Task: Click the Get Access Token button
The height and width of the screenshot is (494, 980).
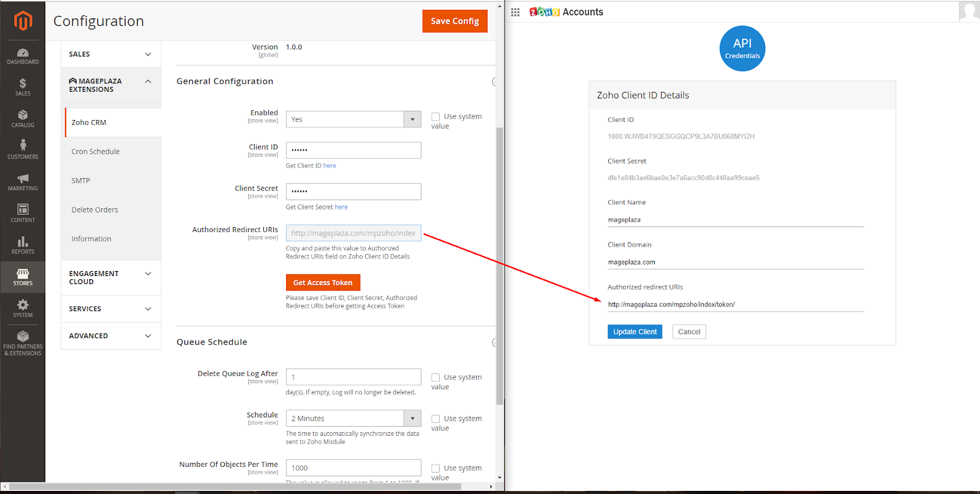Action: [x=323, y=283]
